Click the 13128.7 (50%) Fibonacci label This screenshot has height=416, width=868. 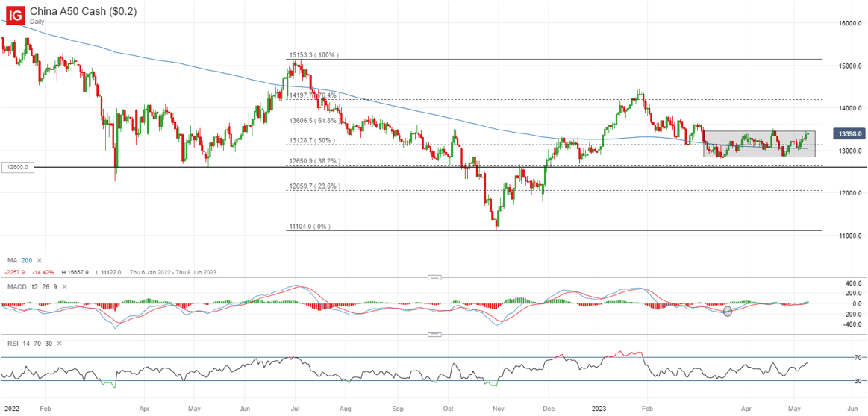click(312, 141)
